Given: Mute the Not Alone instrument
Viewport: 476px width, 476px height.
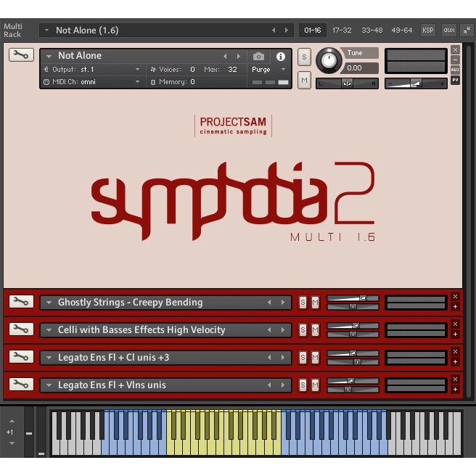Looking at the screenshot, I should (304, 80).
